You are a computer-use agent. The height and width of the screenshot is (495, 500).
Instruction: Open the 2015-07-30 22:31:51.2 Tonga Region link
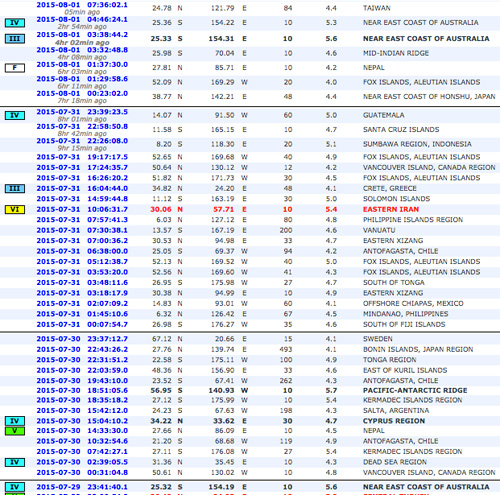click(82, 360)
